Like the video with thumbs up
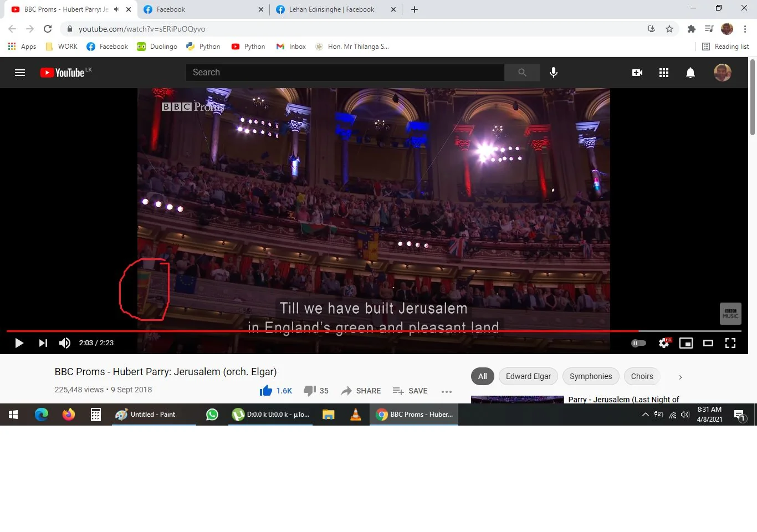The image size is (757, 532). click(x=275, y=391)
